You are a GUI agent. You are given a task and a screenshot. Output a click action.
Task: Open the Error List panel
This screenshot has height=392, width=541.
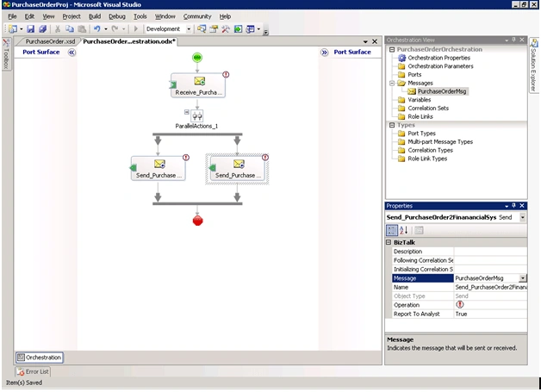33,371
